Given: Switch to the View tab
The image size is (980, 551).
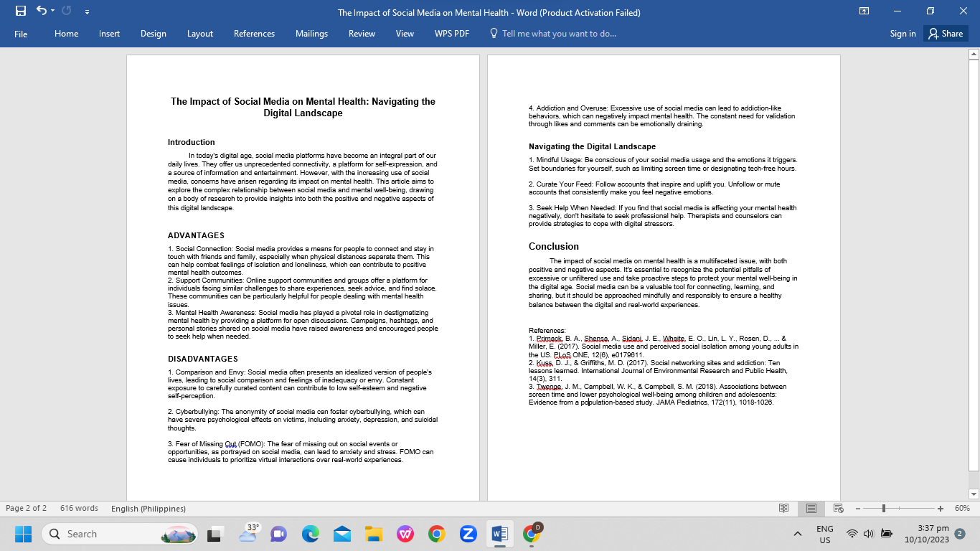Looking at the screenshot, I should pos(405,34).
